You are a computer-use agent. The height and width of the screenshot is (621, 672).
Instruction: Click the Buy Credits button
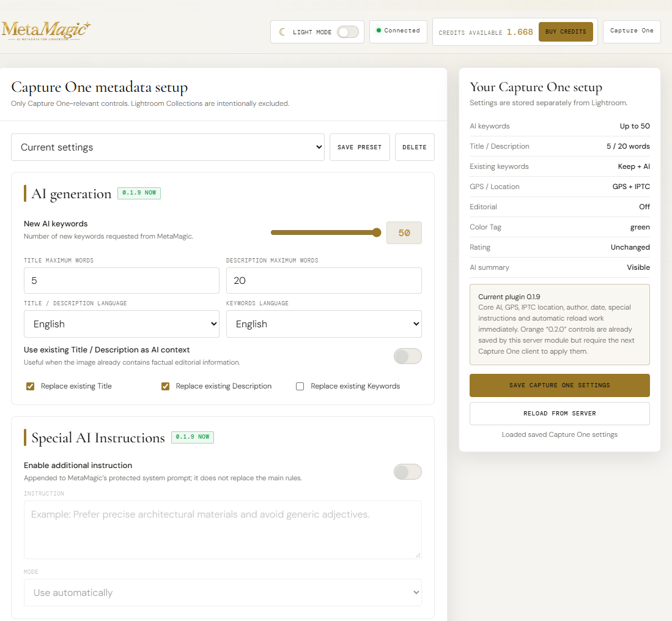tap(566, 32)
